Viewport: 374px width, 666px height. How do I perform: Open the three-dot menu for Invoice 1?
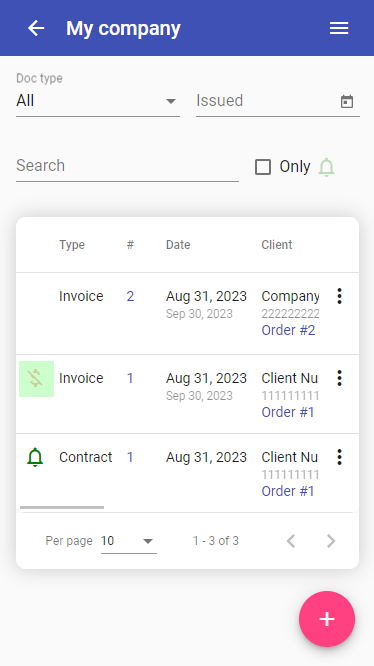point(339,378)
